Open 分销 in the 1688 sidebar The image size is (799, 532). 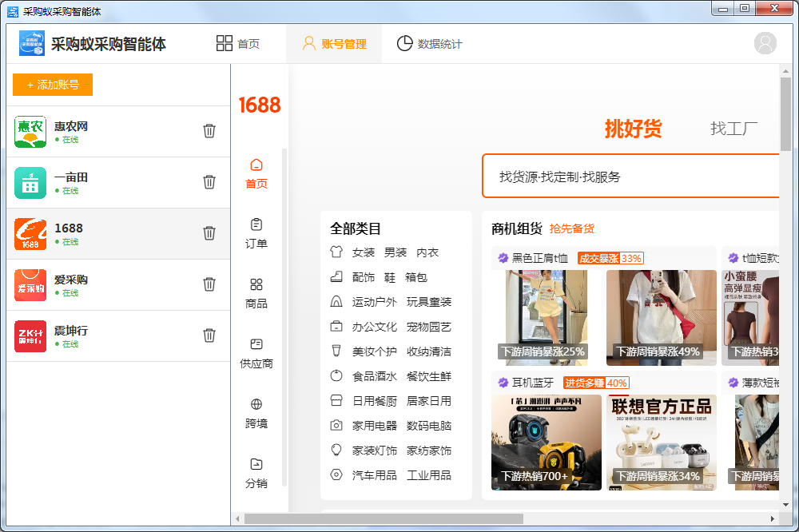pos(256,474)
